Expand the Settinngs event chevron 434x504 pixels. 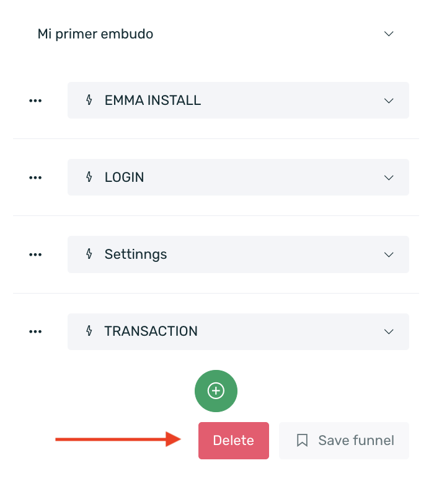(x=389, y=254)
